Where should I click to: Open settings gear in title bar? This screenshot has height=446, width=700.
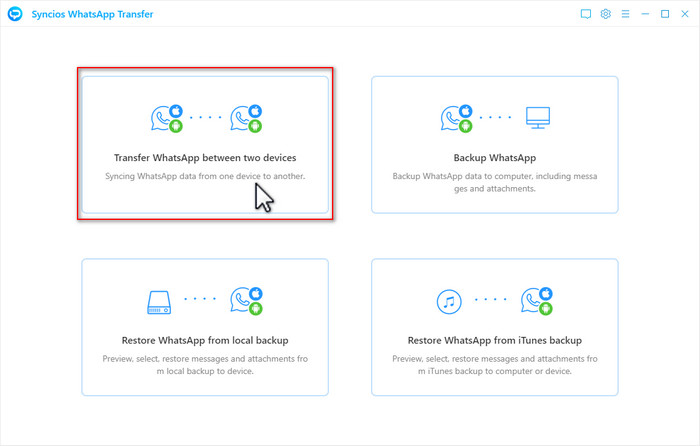pyautogui.click(x=605, y=14)
